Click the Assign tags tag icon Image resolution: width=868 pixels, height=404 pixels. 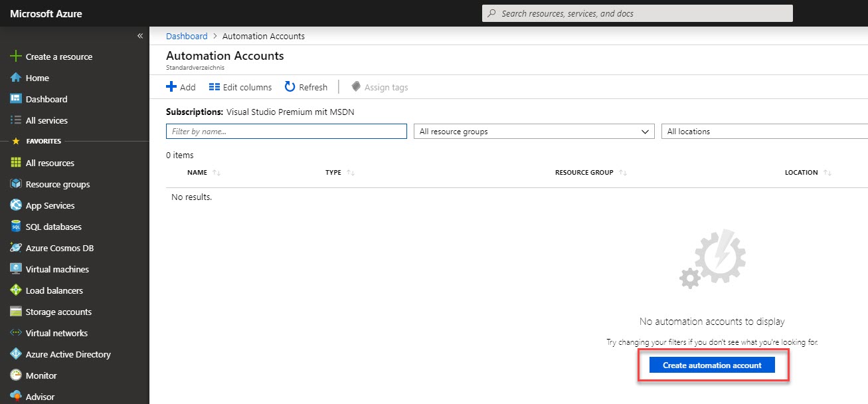click(x=356, y=86)
